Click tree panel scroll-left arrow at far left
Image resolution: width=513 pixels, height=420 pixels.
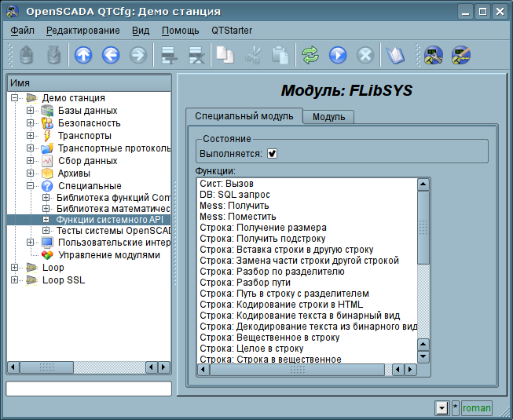point(13,367)
